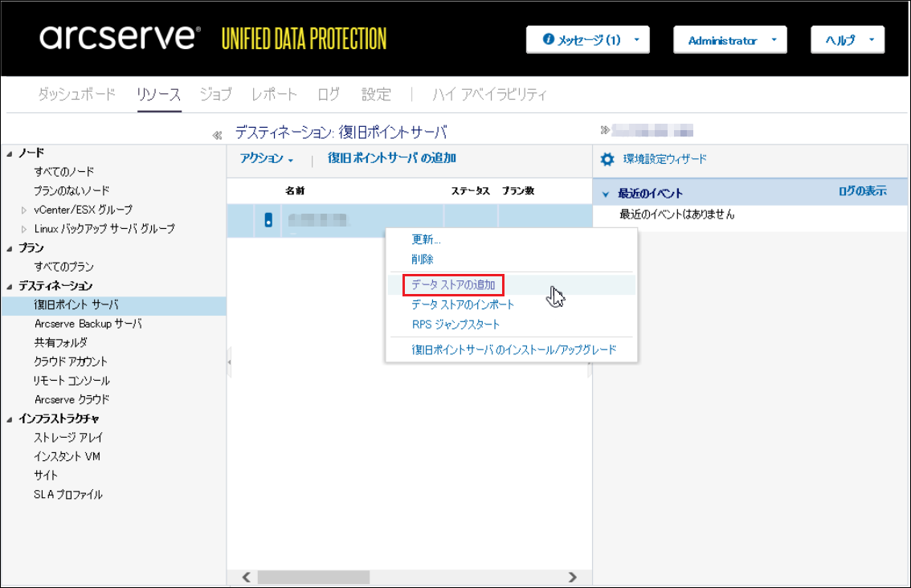Open the ヘルプ dropdown menu
Image resolution: width=911 pixels, height=588 pixels.
pyautogui.click(x=848, y=40)
